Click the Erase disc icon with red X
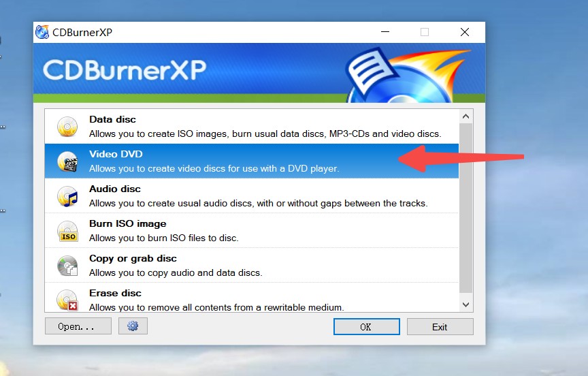The width and height of the screenshot is (588, 376). pyautogui.click(x=67, y=300)
